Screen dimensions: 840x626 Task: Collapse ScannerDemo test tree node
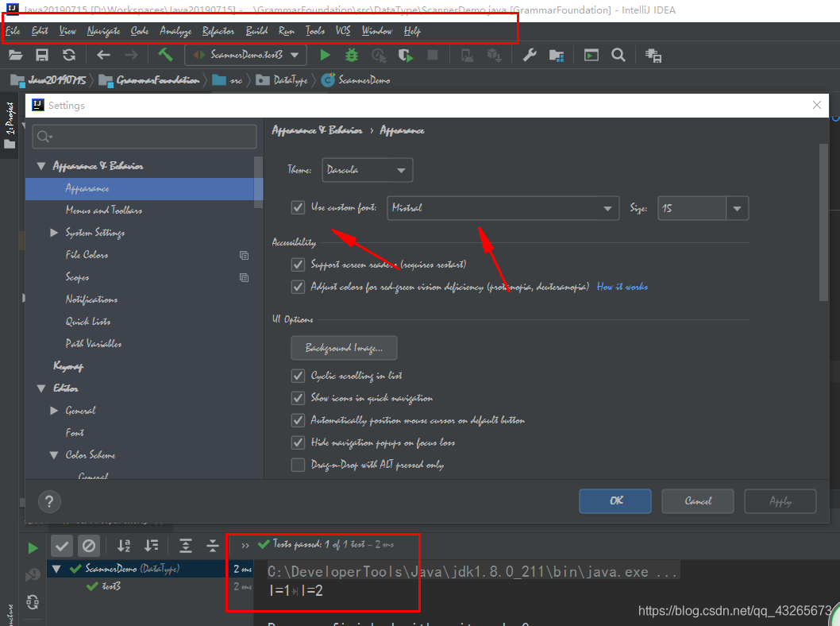tap(57, 568)
